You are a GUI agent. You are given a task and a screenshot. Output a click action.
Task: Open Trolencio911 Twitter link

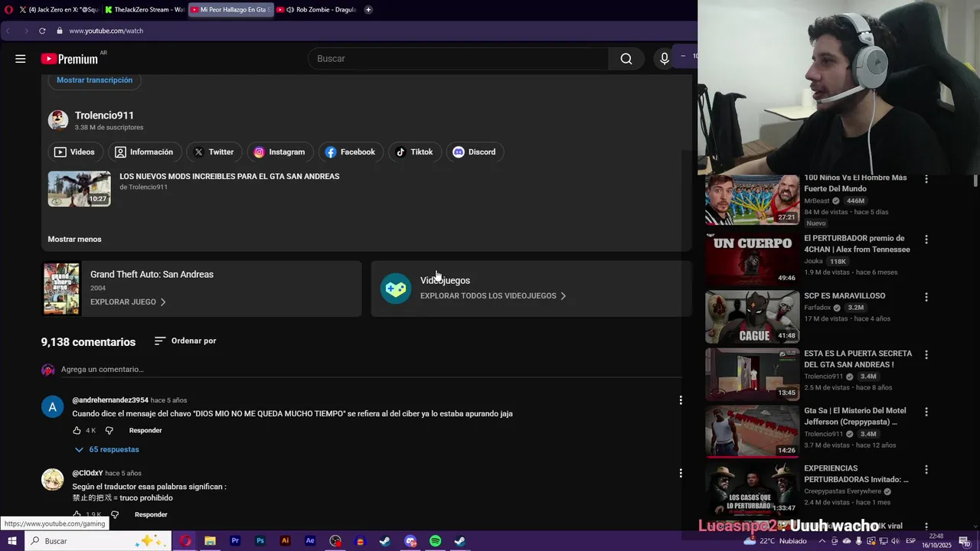214,152
